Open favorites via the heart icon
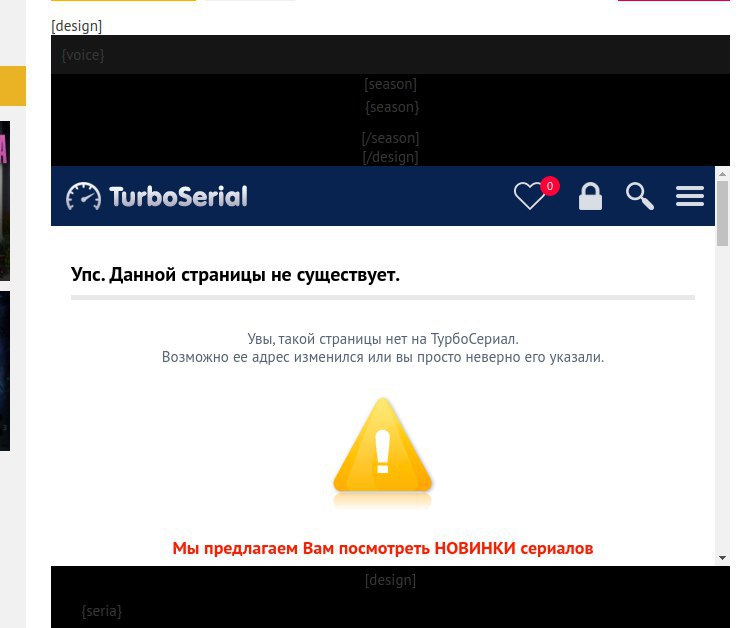 [529, 196]
